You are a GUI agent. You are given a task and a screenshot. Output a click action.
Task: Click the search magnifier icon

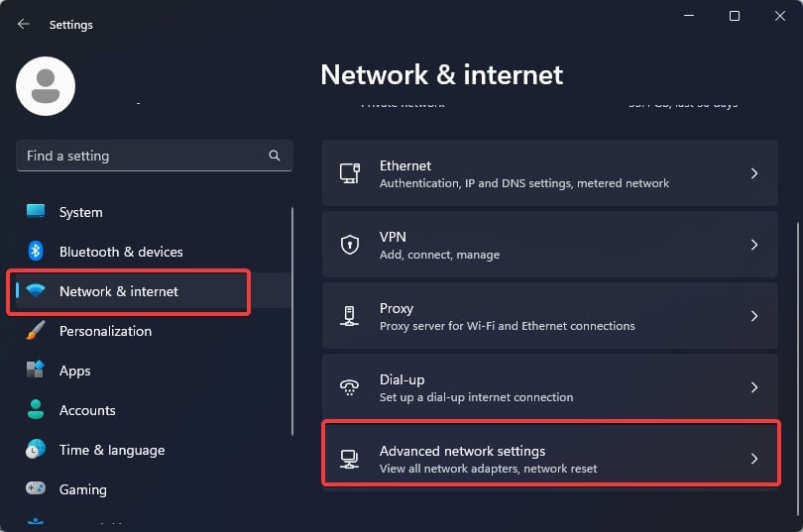(275, 156)
